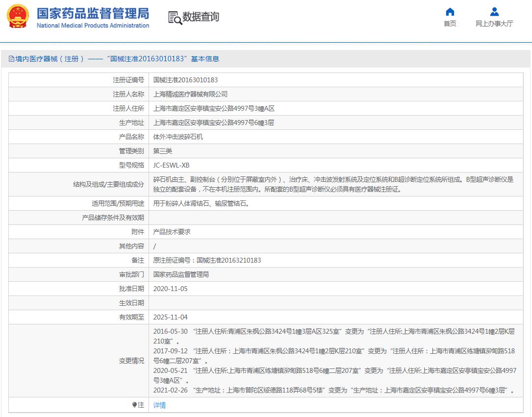
Task: Click the document icon before 境内医疗器械
Action: [12, 59]
